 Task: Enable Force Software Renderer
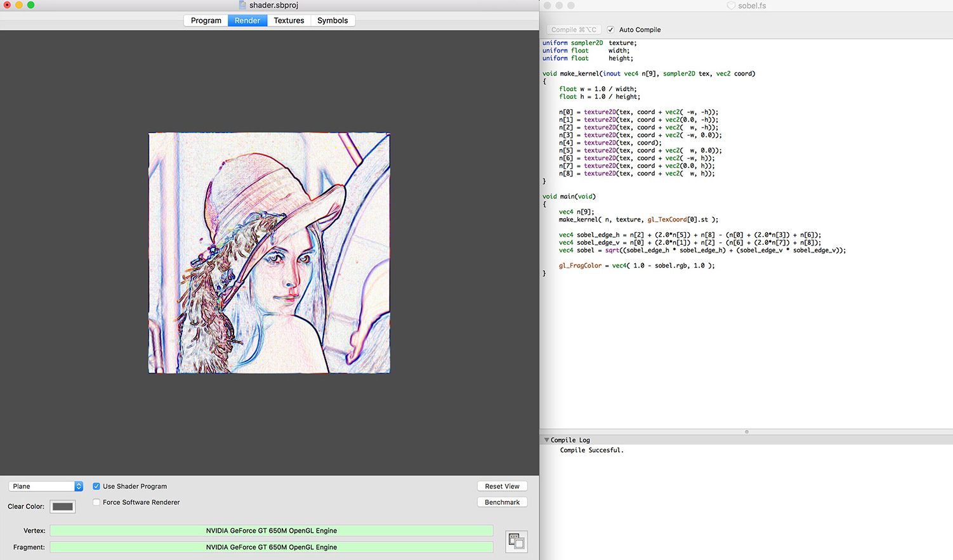click(96, 502)
